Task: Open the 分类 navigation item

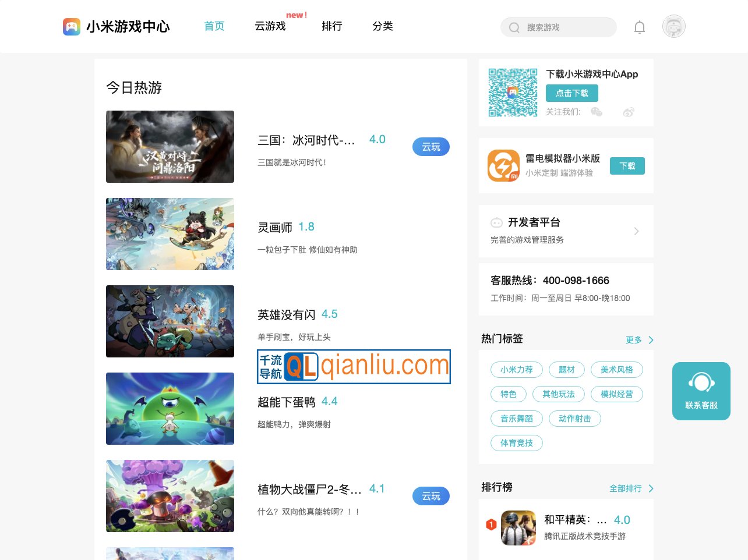Action: pos(383,26)
